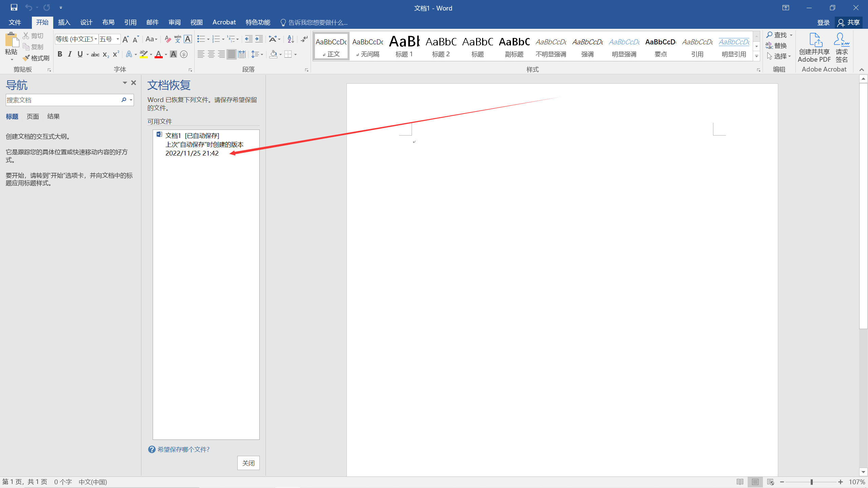Open the Design ribbon tab

(x=86, y=22)
